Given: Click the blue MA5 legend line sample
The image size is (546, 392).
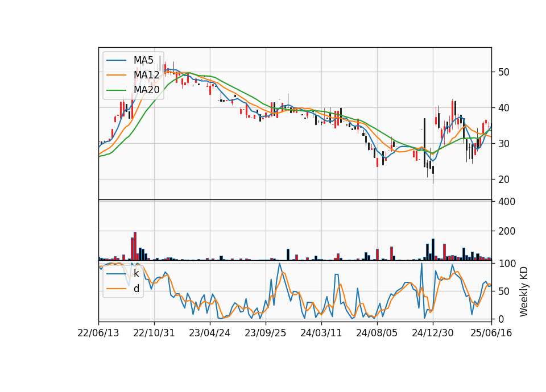Looking at the screenshot, I should coord(116,60).
